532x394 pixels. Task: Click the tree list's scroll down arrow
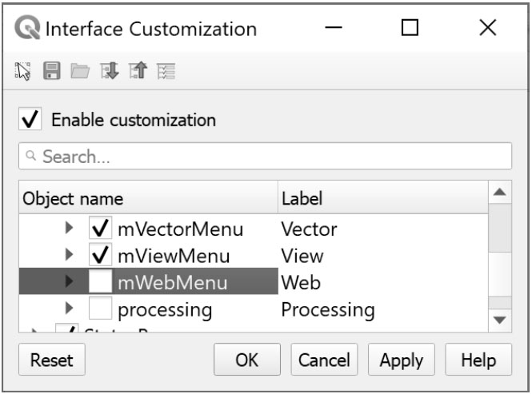(x=500, y=320)
